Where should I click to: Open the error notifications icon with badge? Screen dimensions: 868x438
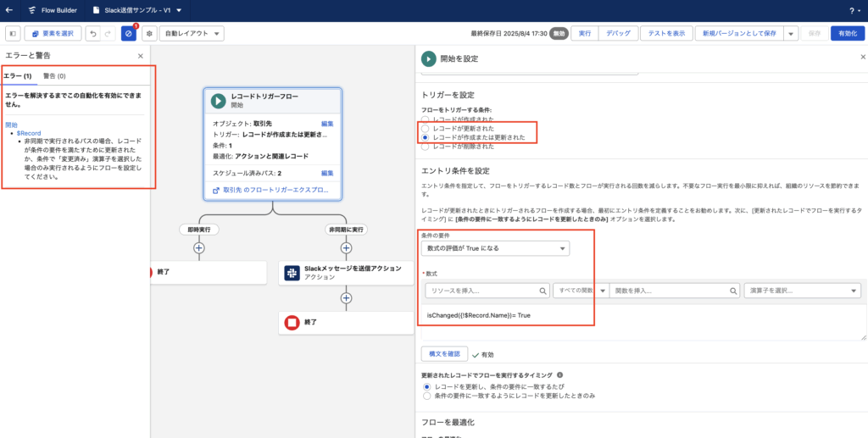coord(128,33)
